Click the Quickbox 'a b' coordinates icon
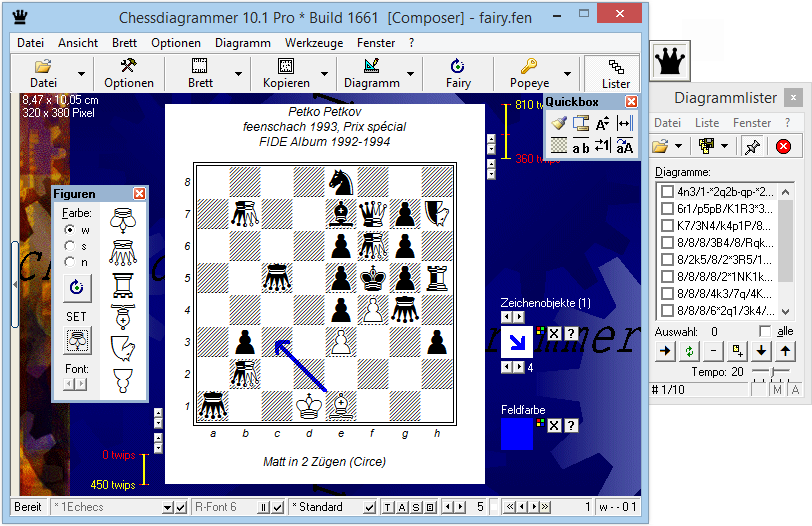Image resolution: width=812 pixels, height=526 pixels. pos(581,147)
